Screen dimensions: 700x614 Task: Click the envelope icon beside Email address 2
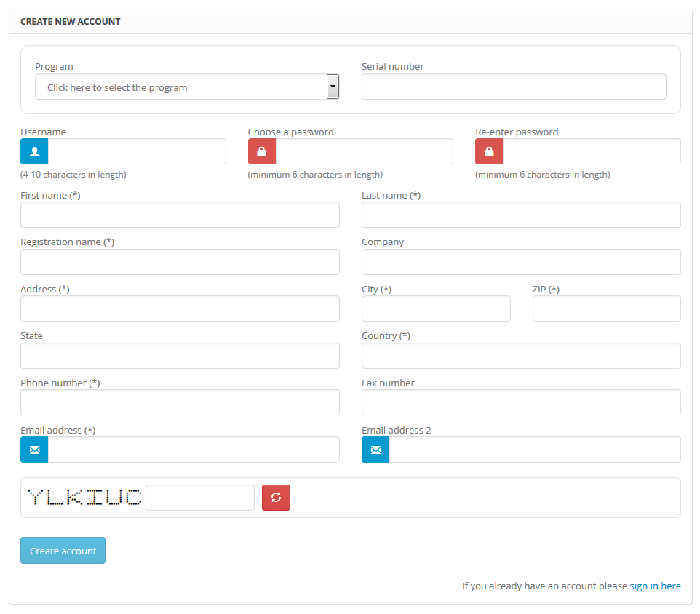(375, 450)
